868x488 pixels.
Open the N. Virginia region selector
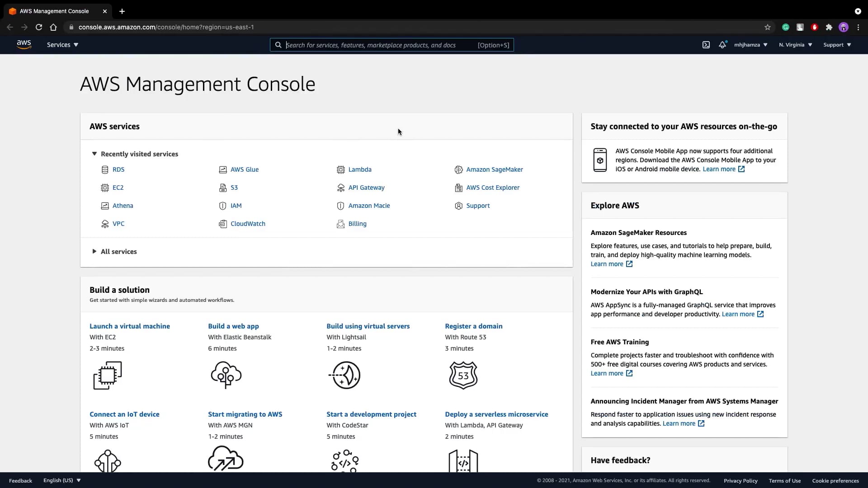pos(796,45)
